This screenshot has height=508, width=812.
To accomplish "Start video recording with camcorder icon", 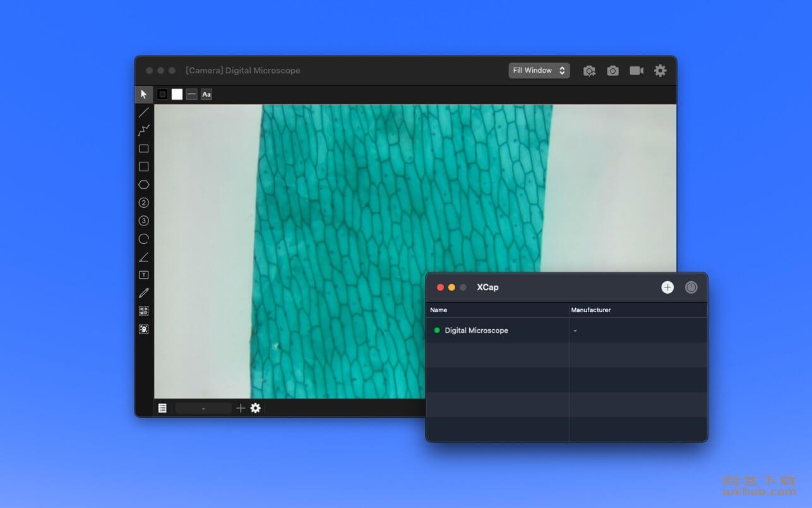I will (636, 71).
